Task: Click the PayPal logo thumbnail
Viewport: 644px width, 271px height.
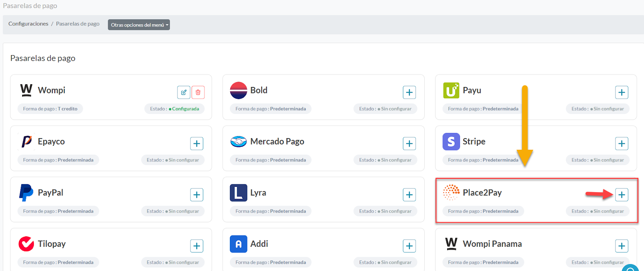Action: (26, 192)
